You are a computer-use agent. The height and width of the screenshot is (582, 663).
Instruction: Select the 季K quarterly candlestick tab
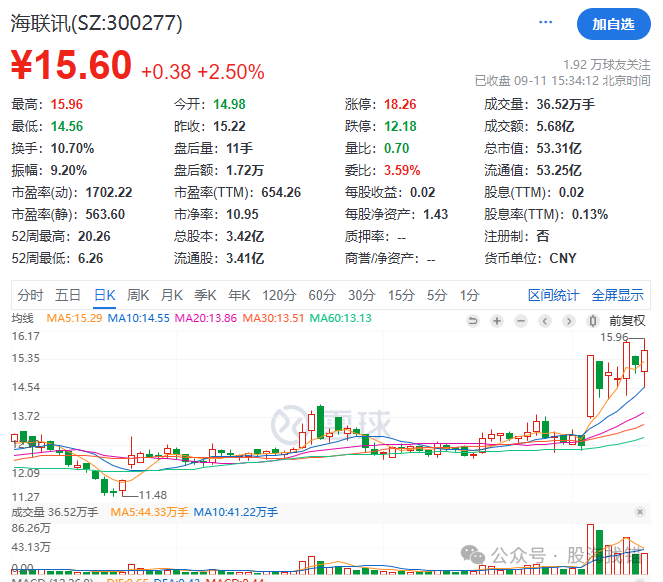click(205, 295)
